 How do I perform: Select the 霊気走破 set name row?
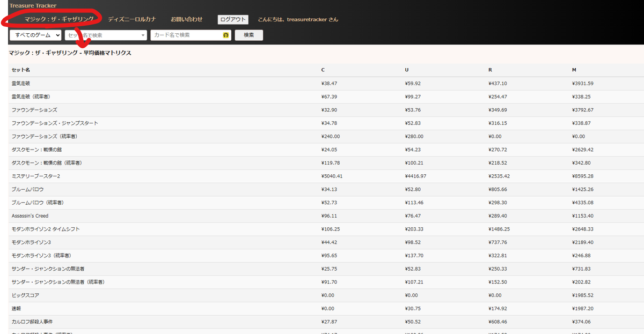pos(21,84)
